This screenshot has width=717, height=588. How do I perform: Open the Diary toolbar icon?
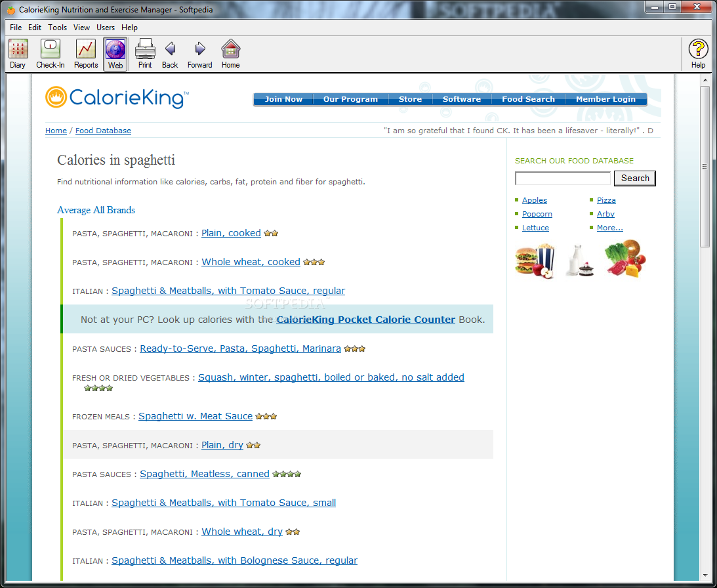pyautogui.click(x=18, y=54)
